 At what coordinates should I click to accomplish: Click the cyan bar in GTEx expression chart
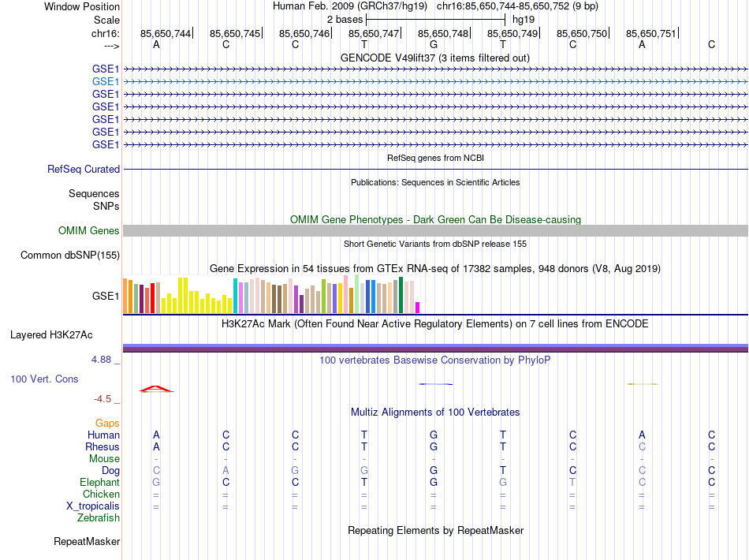click(x=235, y=297)
